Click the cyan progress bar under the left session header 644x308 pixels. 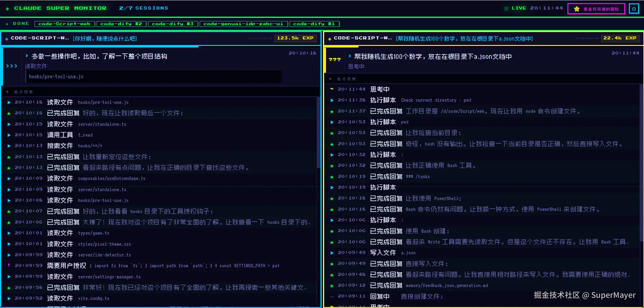(x=99, y=47)
